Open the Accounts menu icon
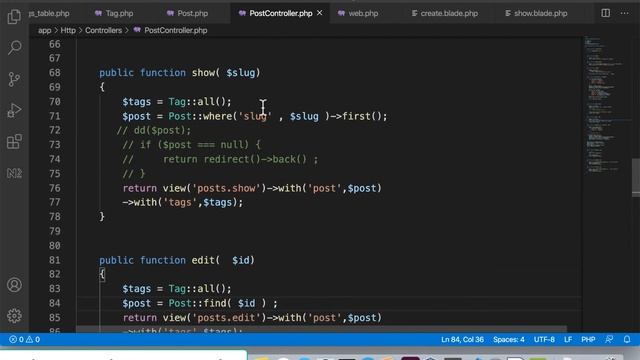This screenshot has height=360, width=640. point(14,284)
